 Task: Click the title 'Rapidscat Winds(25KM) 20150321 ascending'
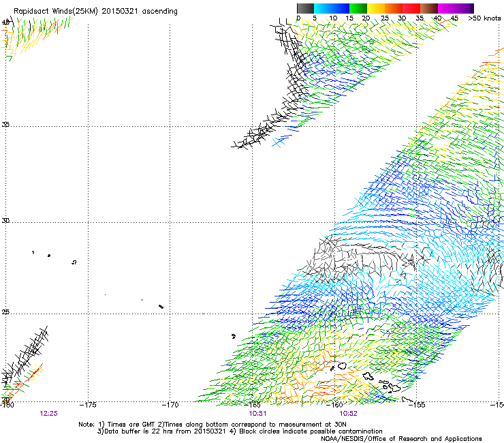[x=95, y=12]
